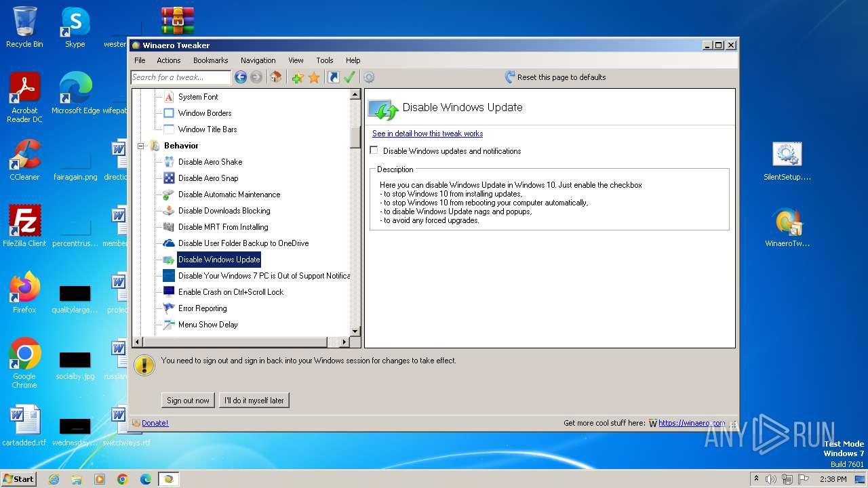Click the Disable Aero Snap icon
868x488 pixels.
169,178
